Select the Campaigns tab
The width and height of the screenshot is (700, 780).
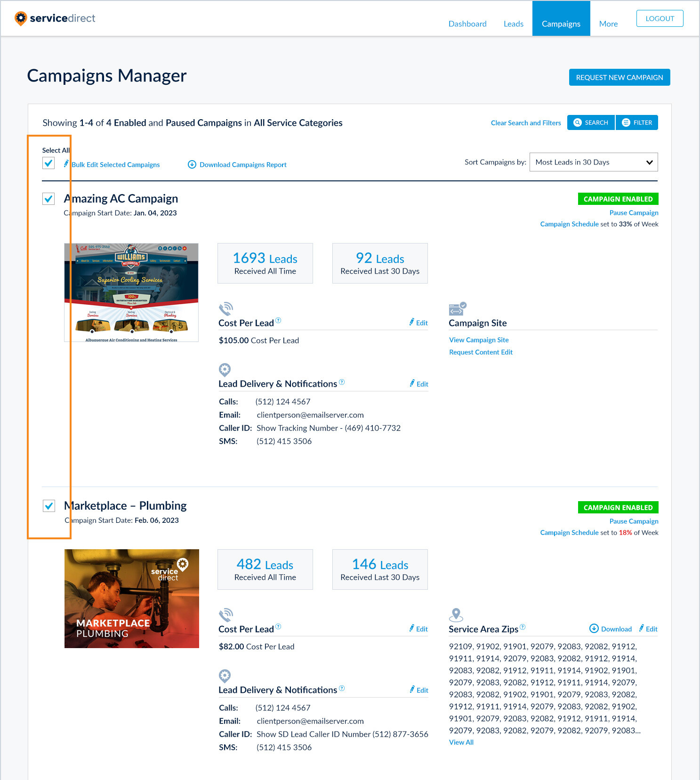tap(561, 18)
